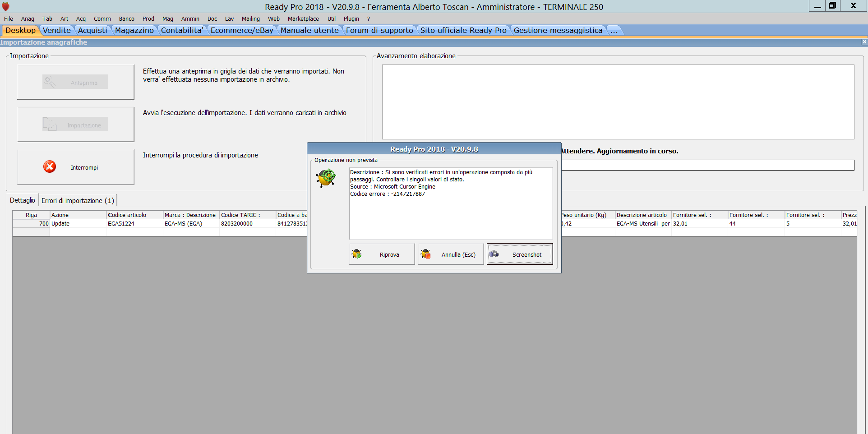Image resolution: width=868 pixels, height=434 pixels.
Task: Open the Doc menu
Action: [212, 19]
